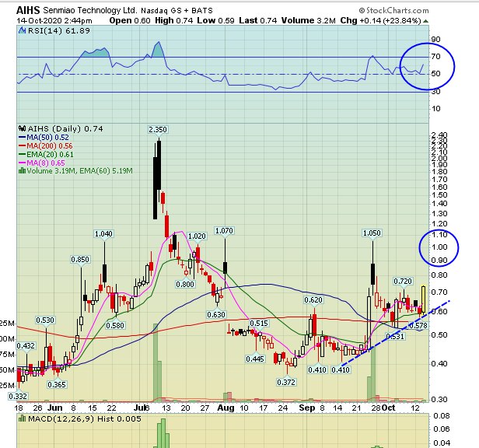
Task: Click the 0.720 price label in October
Action: click(403, 281)
